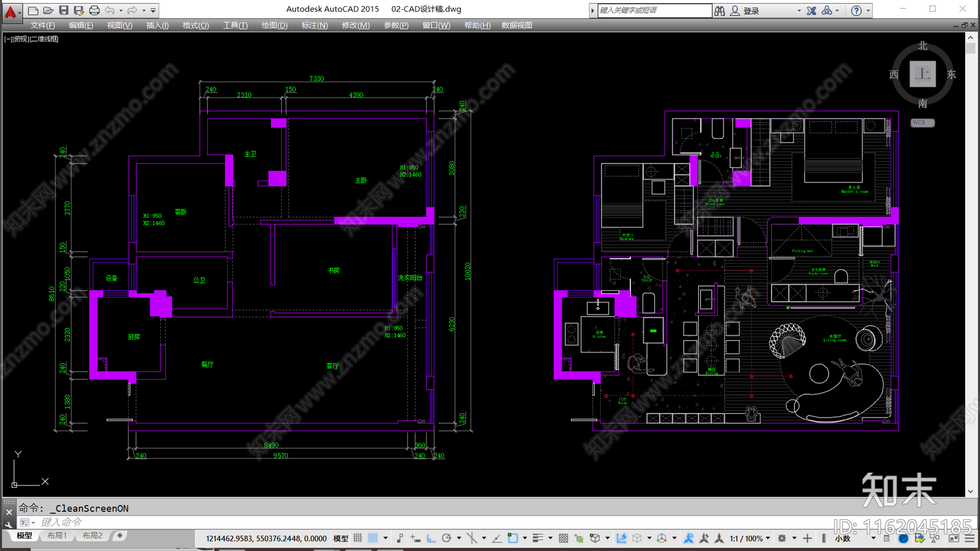This screenshot has width=980, height=551.
Task: Toggle transparency display in status bar
Action: tap(563, 538)
